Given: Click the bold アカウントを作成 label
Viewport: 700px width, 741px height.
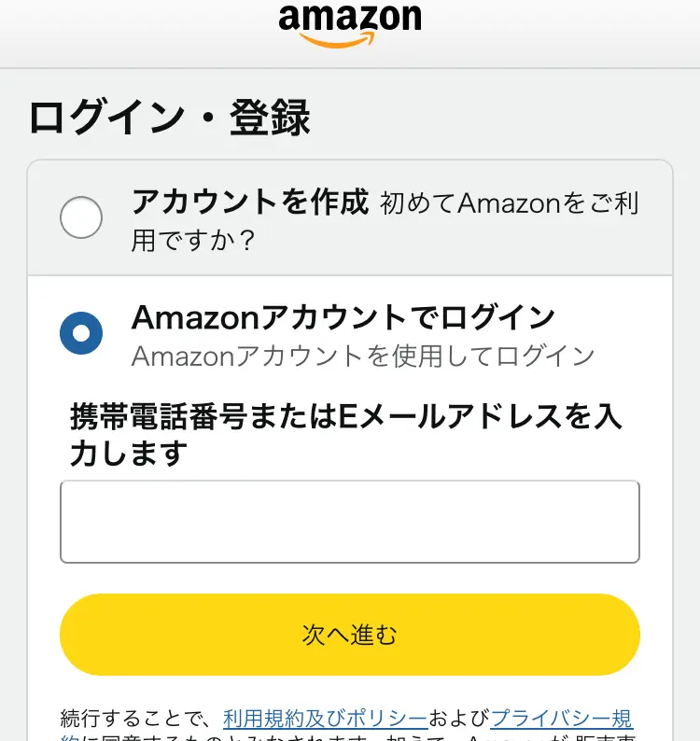Looking at the screenshot, I should (250, 202).
